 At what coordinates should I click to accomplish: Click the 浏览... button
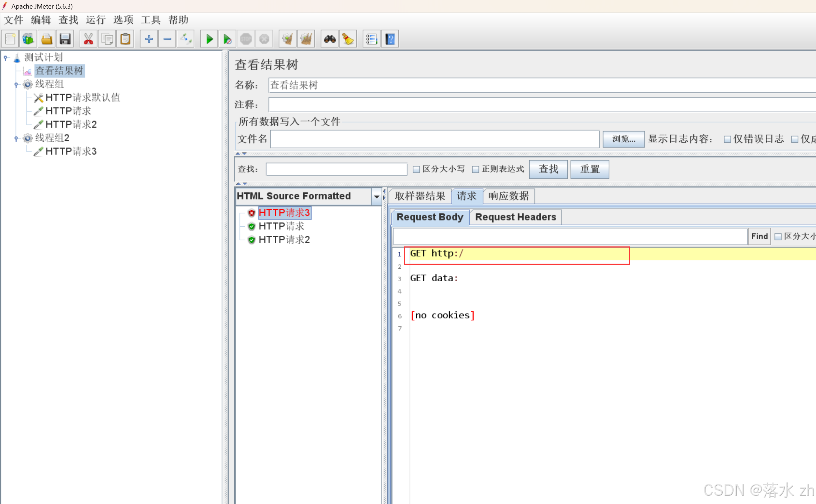click(x=624, y=139)
